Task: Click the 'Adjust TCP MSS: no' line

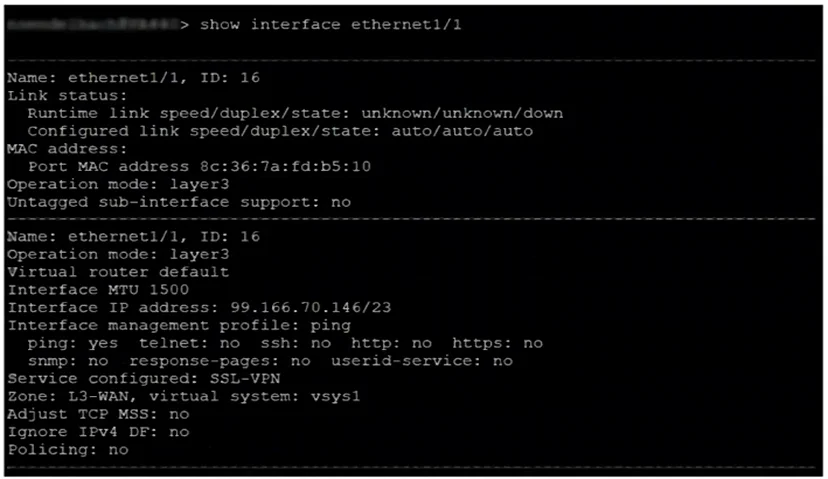Action: click(98, 414)
